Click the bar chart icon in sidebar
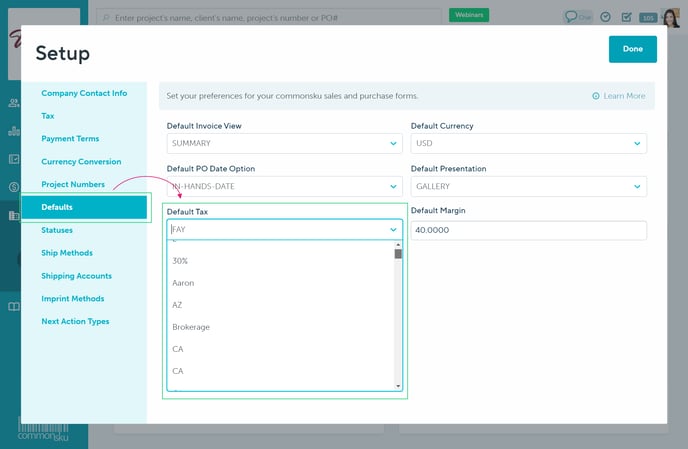Viewport: 688px width, 449px height. (13, 131)
